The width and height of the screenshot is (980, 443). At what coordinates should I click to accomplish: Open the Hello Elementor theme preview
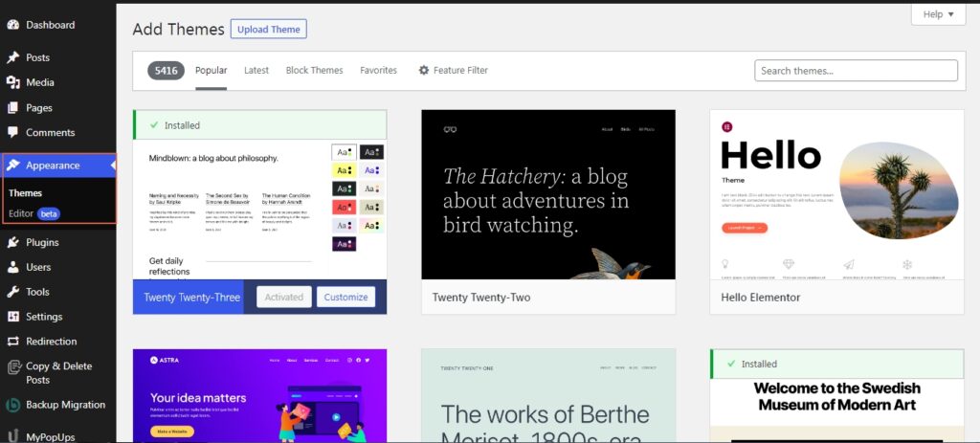tap(836, 194)
